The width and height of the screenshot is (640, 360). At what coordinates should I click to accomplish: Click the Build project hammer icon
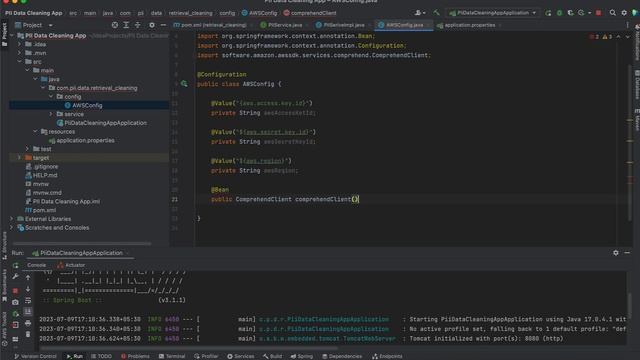tap(437, 13)
